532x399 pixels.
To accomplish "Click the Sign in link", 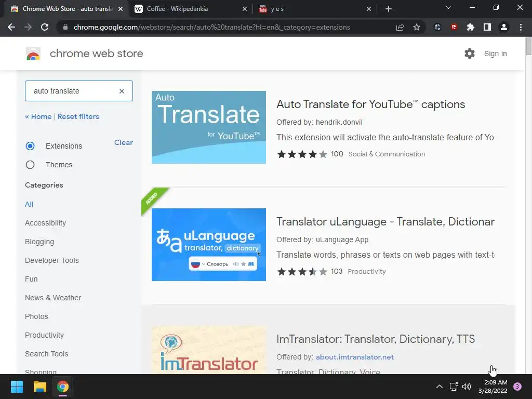I will (495, 54).
